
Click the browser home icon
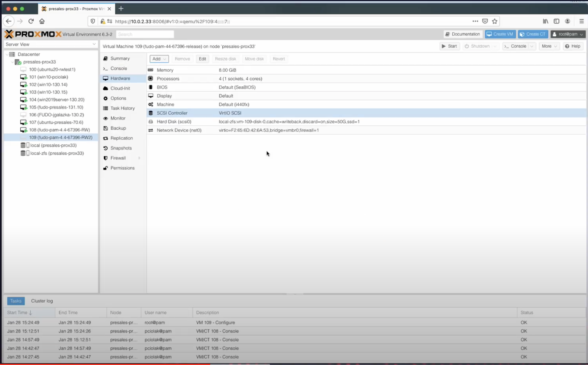[42, 21]
